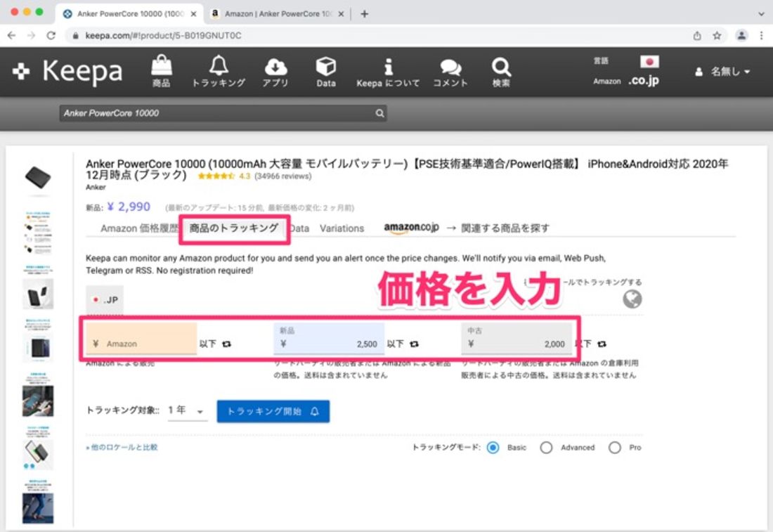
Task: Select 商品のトラッキング tab
Action: click(234, 228)
